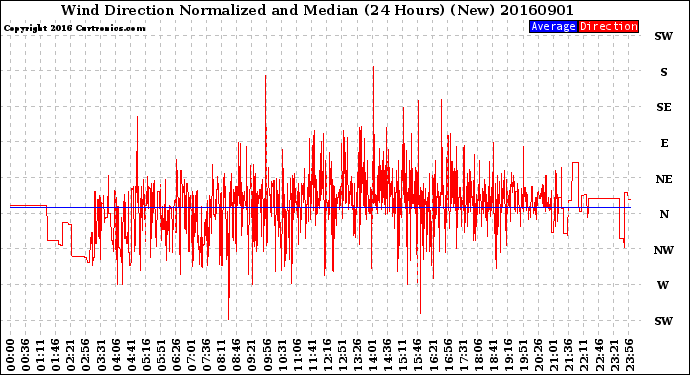Click the NE direction axis label

[x=664, y=179]
